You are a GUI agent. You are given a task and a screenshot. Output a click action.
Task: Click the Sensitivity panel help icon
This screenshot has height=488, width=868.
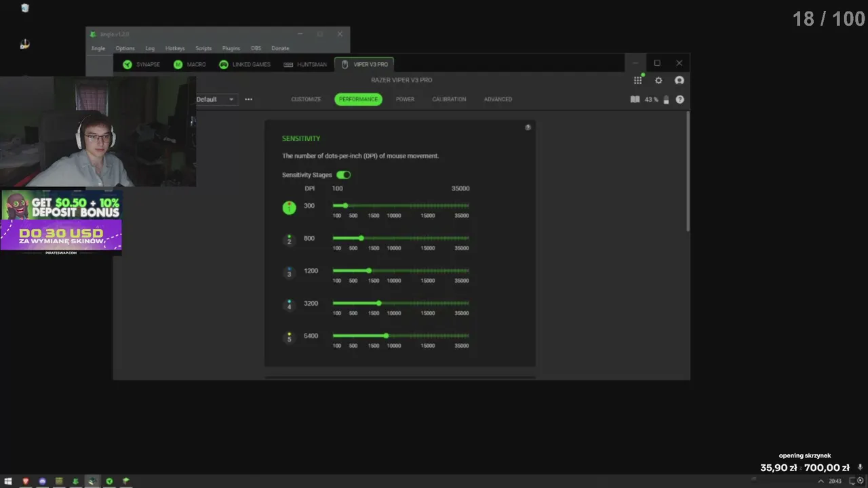(x=528, y=127)
